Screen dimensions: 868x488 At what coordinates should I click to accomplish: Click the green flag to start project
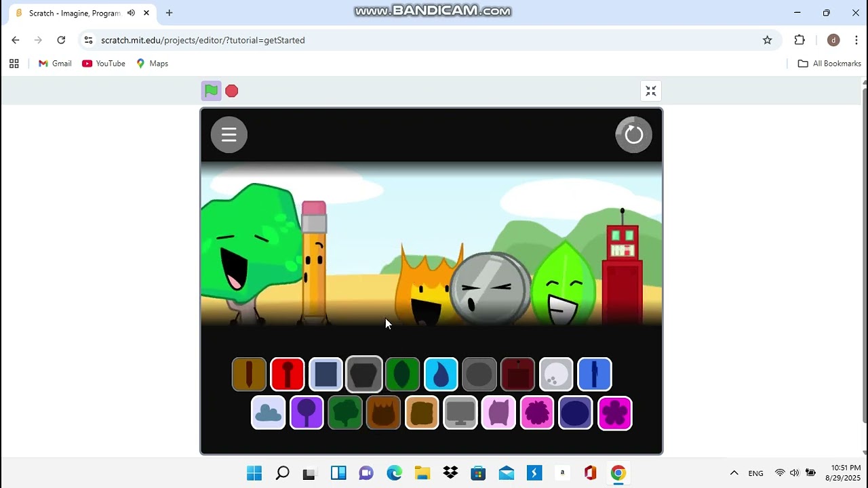pyautogui.click(x=211, y=91)
